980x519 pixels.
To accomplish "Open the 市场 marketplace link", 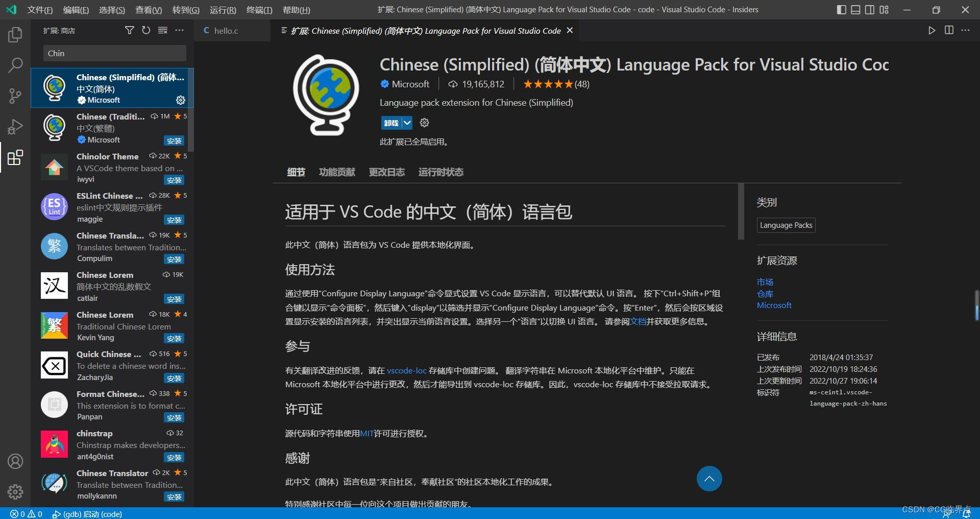I will tap(765, 282).
